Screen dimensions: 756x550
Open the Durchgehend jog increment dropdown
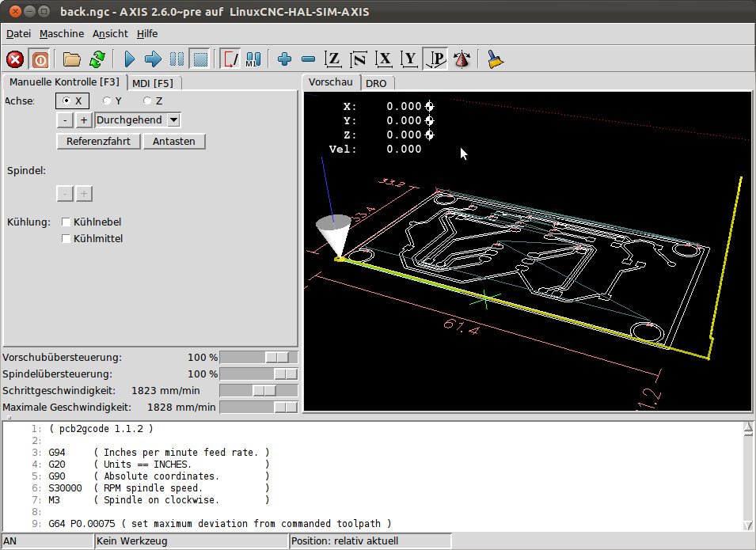pos(173,120)
